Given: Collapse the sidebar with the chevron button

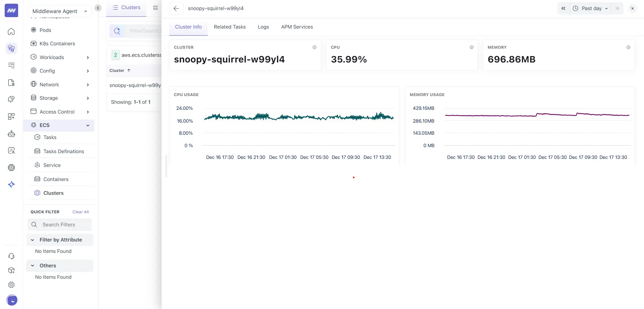Looking at the screenshot, I should coord(98,8).
